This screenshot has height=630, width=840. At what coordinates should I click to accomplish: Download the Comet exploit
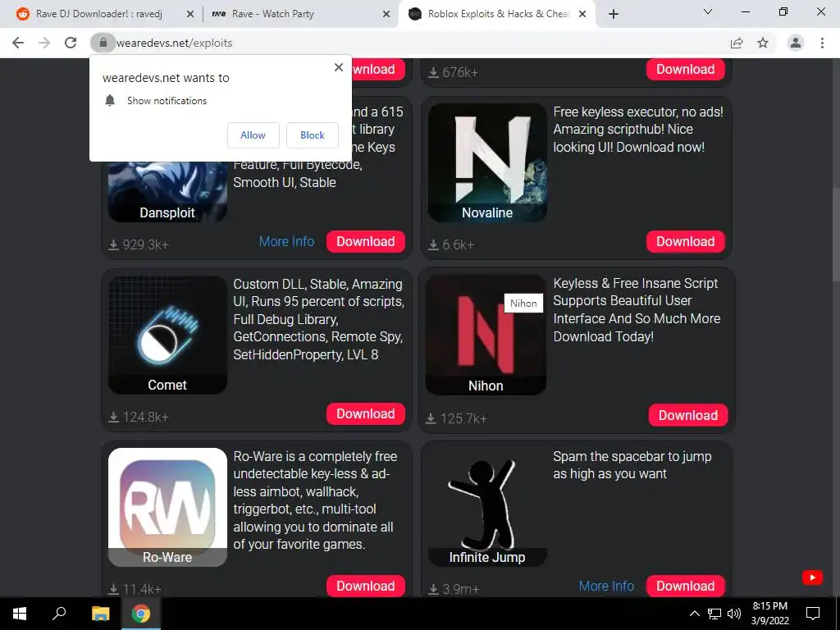[x=365, y=414]
